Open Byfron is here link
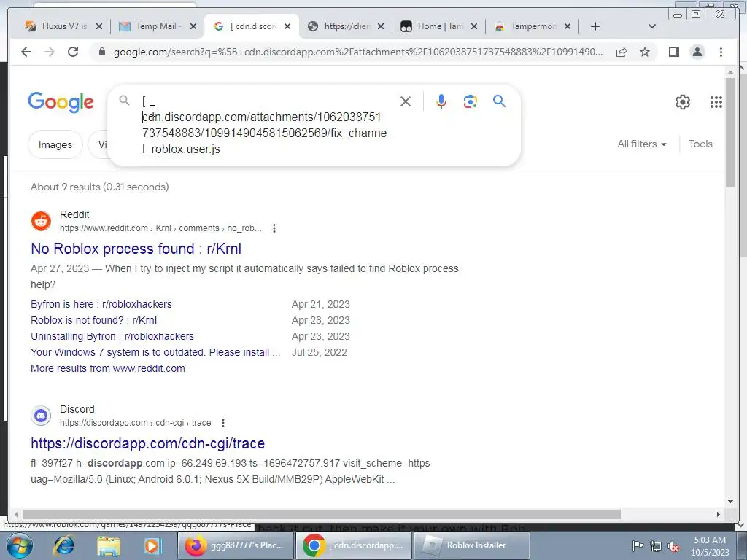This screenshot has height=560, width=747. [101, 304]
